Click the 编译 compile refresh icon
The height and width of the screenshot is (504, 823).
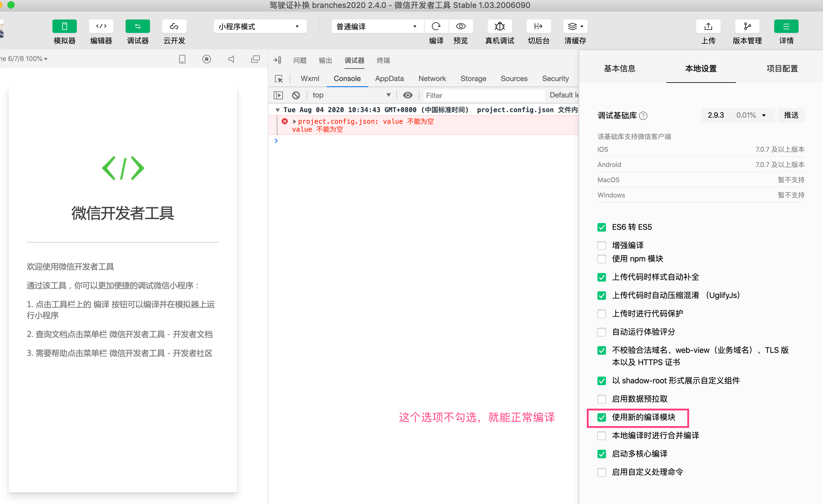point(436,27)
